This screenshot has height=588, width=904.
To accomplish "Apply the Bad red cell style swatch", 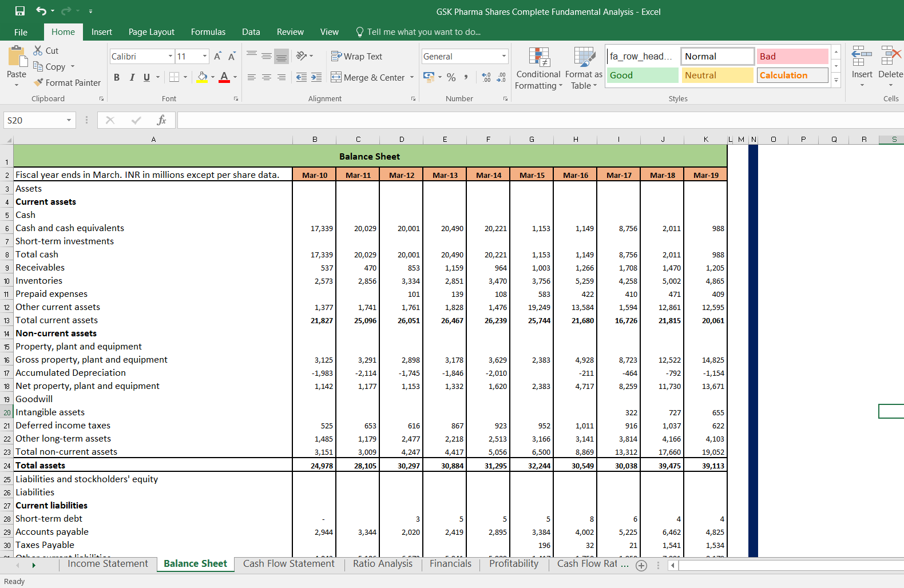I will pos(792,56).
